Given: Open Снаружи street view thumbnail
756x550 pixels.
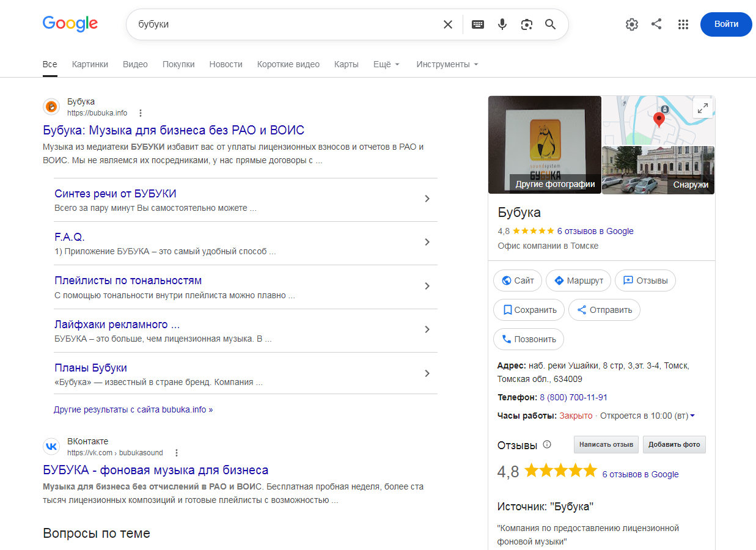Looking at the screenshot, I should click(658, 170).
